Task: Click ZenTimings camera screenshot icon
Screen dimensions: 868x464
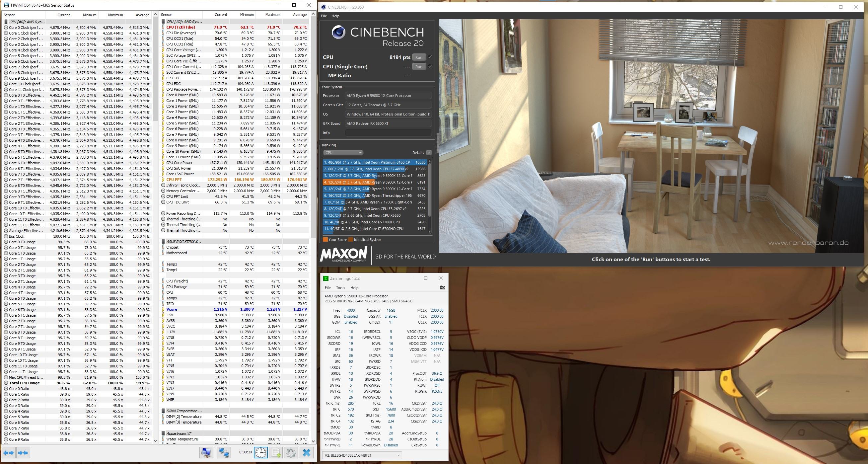Action: click(x=442, y=287)
